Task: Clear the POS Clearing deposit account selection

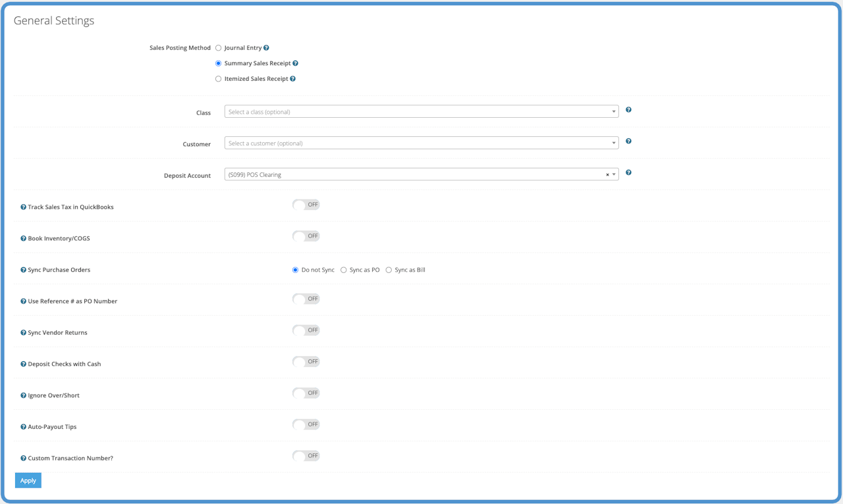Action: pos(607,175)
